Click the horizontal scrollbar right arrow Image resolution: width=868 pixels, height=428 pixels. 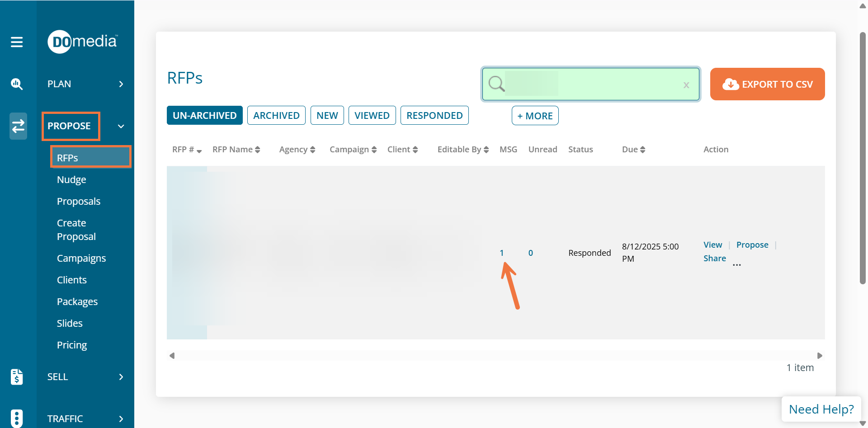[819, 356]
